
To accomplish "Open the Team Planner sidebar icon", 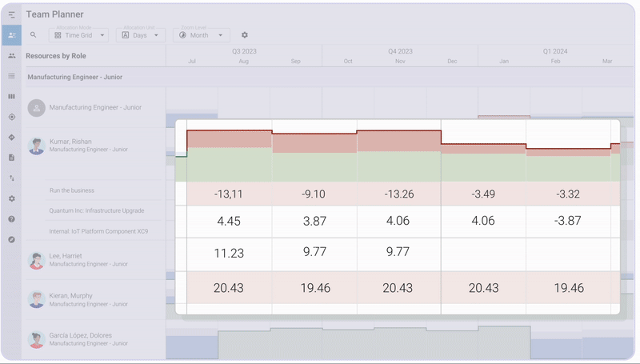I will (11, 35).
